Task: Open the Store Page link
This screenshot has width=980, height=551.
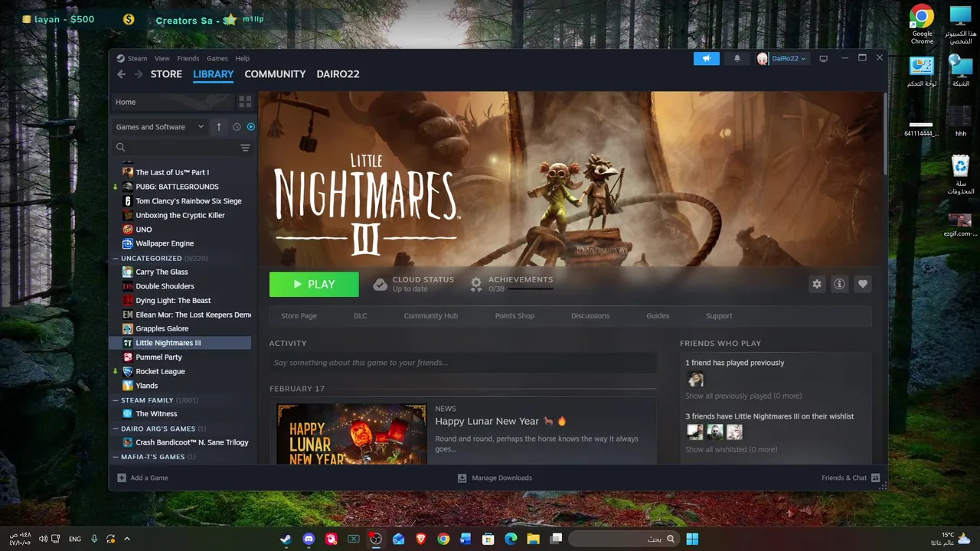Action: pyautogui.click(x=299, y=315)
